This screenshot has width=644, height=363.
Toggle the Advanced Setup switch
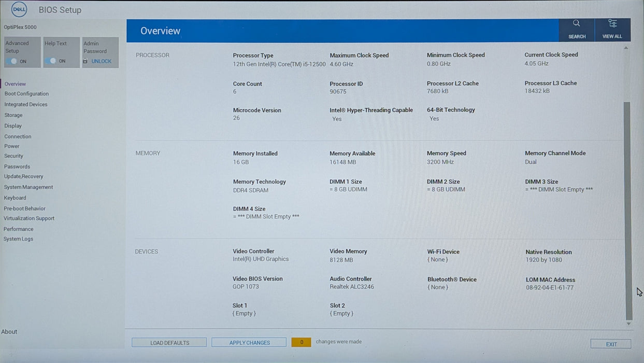pyautogui.click(x=12, y=61)
